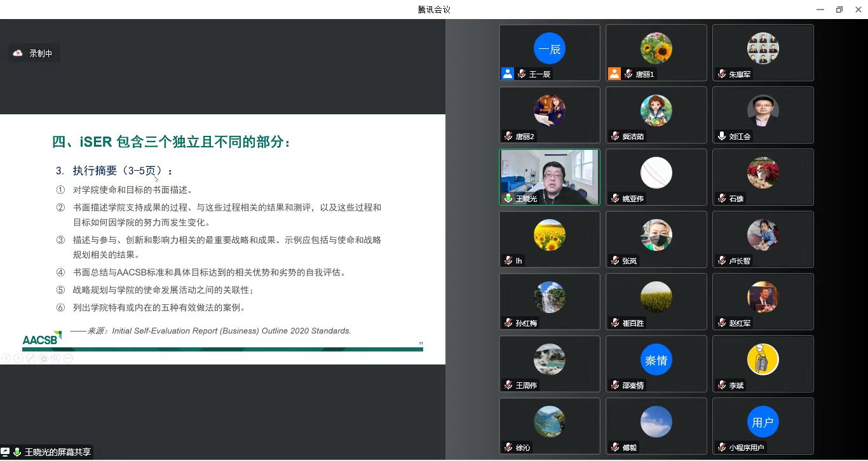Click the zoom magnifier icon in slideshow toolbar

(x=55, y=358)
